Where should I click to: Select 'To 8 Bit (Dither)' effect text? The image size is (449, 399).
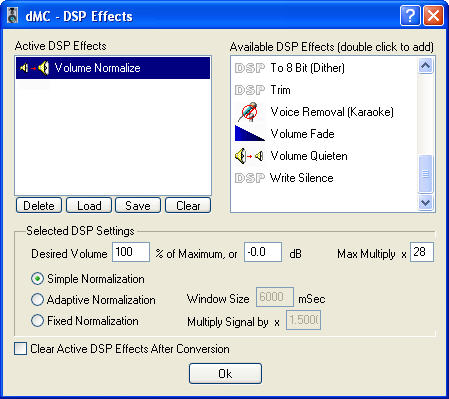pyautogui.click(x=307, y=68)
